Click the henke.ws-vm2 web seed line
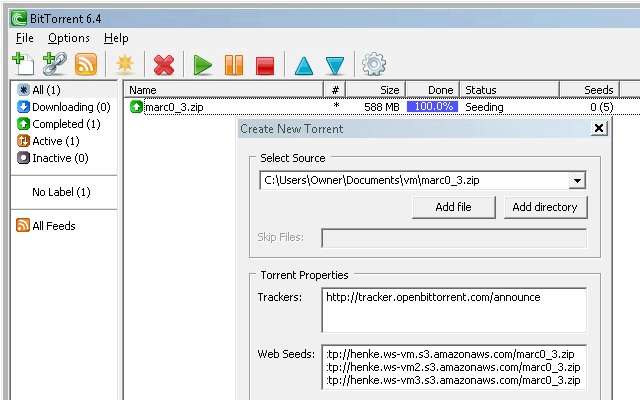The width and height of the screenshot is (640, 400). (453, 367)
